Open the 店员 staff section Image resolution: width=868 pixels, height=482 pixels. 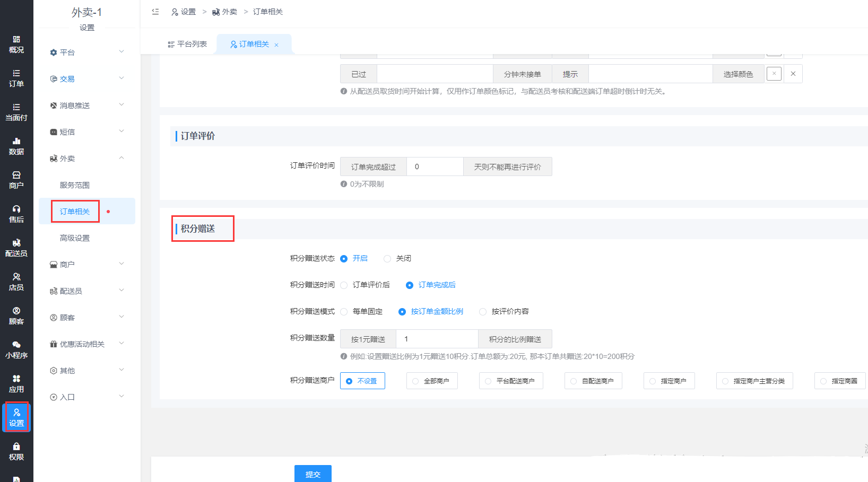pos(16,282)
